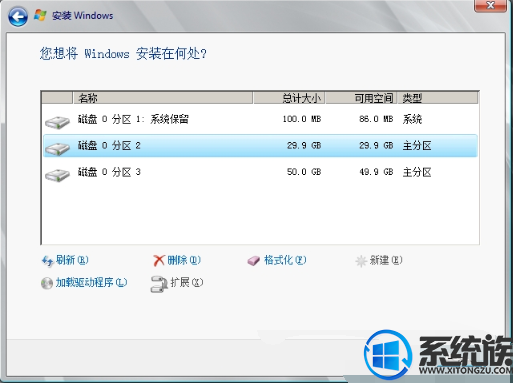
Task: Sort by the 总计大小 column header
Action: 289,98
